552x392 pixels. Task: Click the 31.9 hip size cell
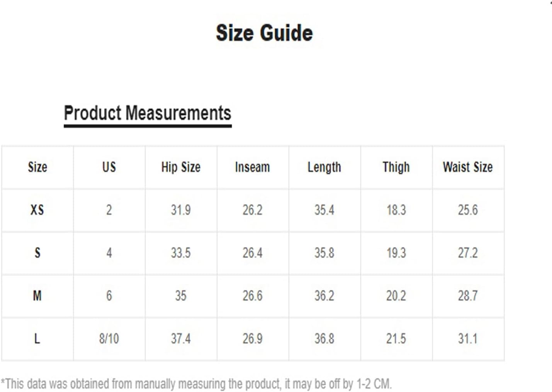(x=181, y=210)
